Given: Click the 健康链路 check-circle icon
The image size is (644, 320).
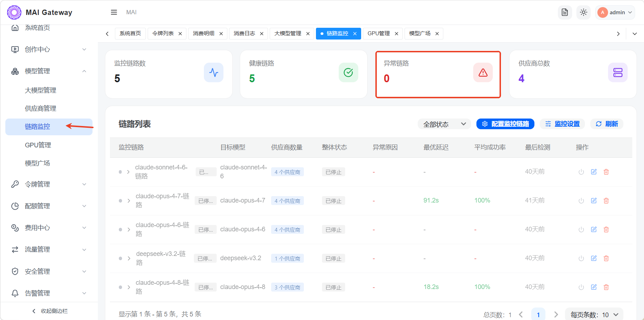Looking at the screenshot, I should click(x=348, y=73).
